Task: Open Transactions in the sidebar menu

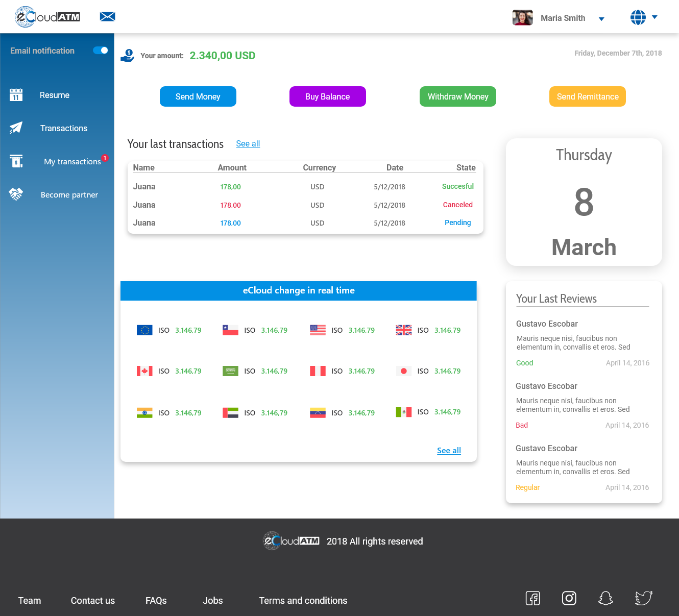Action: click(x=64, y=129)
